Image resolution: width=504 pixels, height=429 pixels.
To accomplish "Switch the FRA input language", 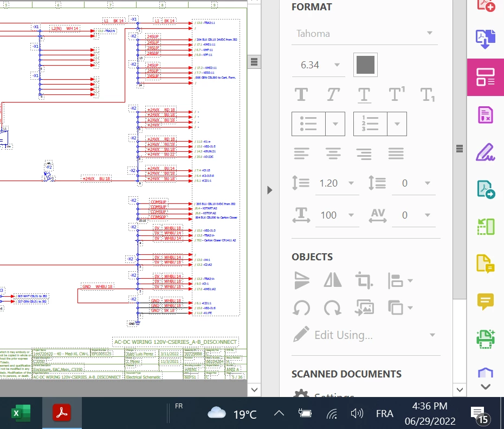I will pyautogui.click(x=385, y=414).
